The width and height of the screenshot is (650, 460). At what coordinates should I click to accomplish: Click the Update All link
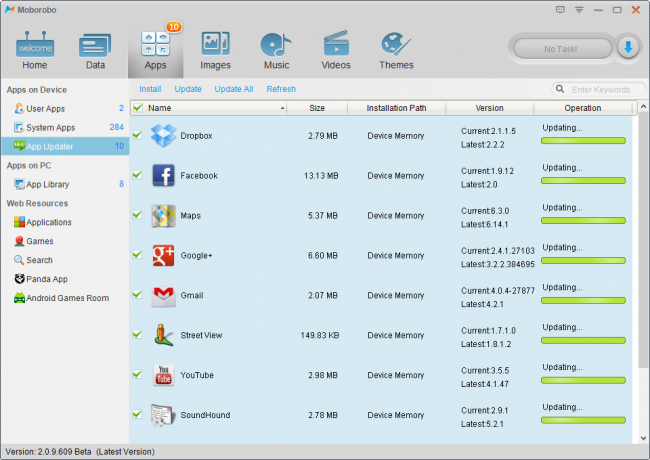tap(234, 89)
